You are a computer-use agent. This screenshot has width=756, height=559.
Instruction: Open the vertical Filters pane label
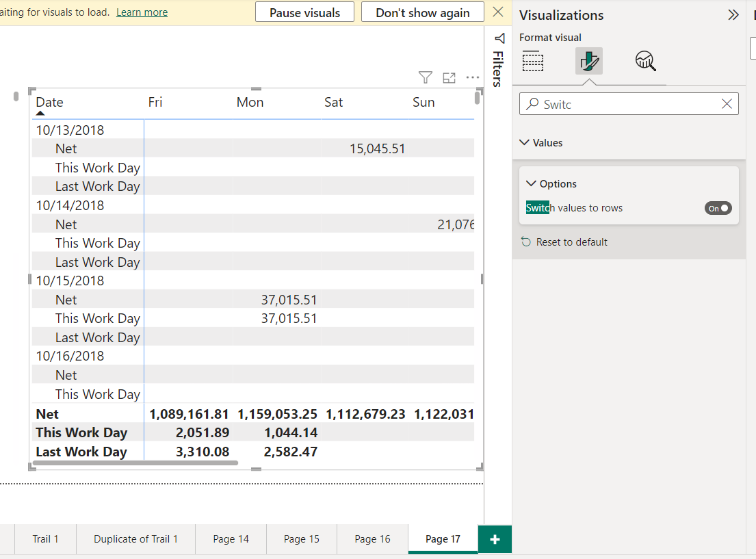[x=498, y=69]
